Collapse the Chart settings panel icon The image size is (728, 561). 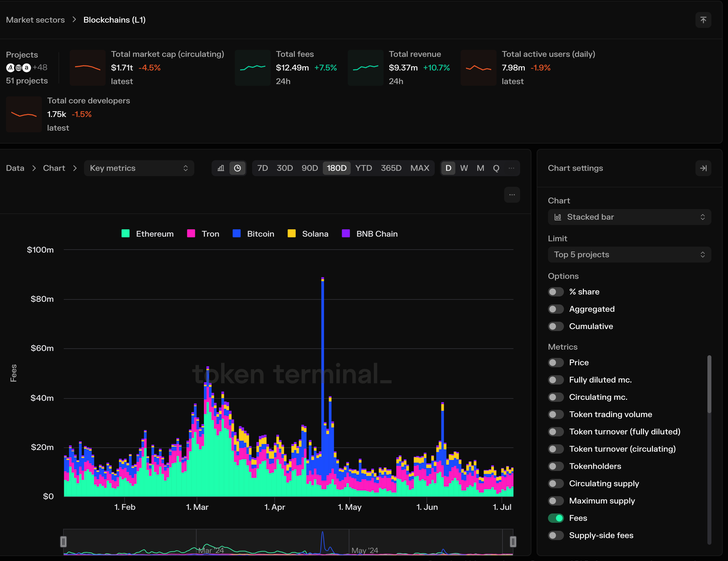coord(703,168)
